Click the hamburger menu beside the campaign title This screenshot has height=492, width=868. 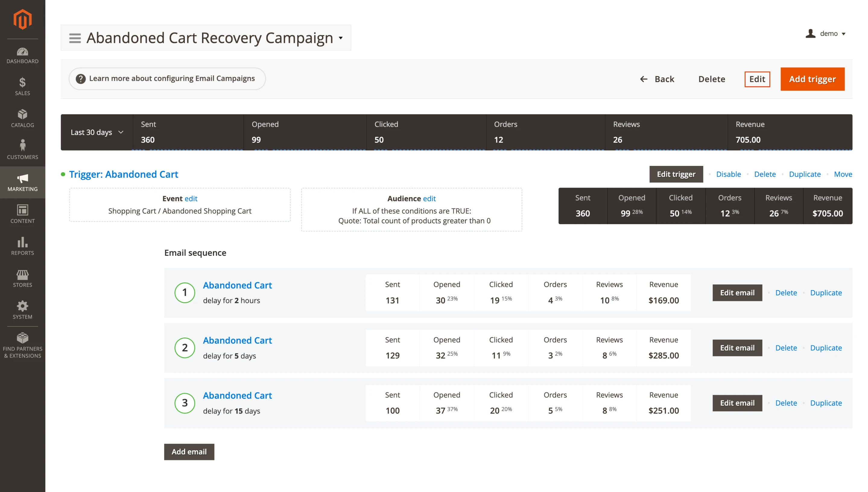point(75,38)
